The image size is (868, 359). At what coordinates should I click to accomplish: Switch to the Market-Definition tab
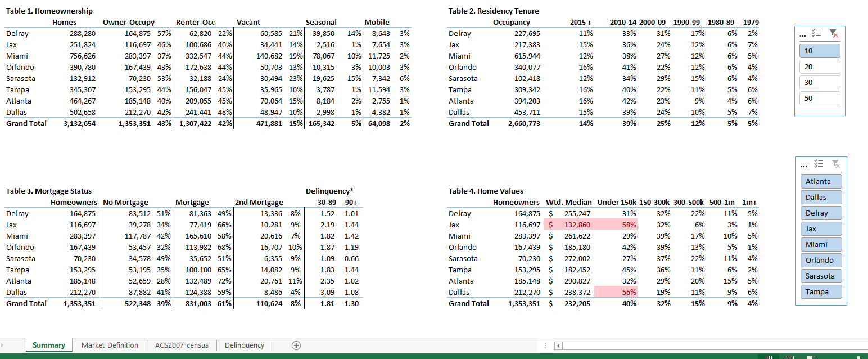tap(110, 345)
